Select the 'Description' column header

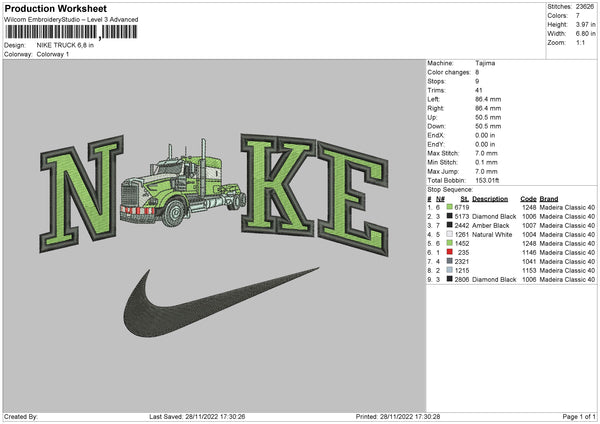click(490, 199)
